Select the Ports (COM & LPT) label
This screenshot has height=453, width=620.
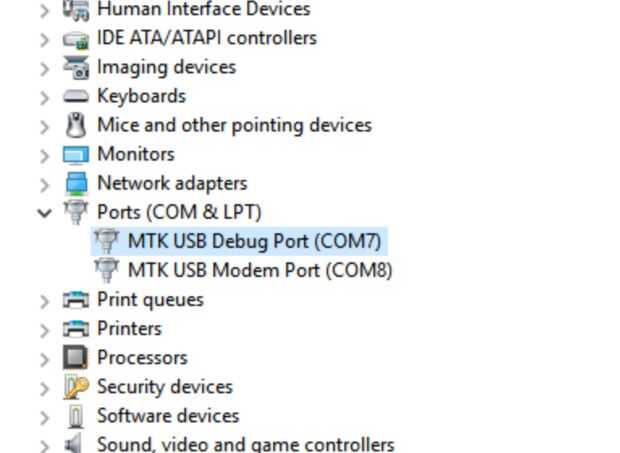[179, 212]
